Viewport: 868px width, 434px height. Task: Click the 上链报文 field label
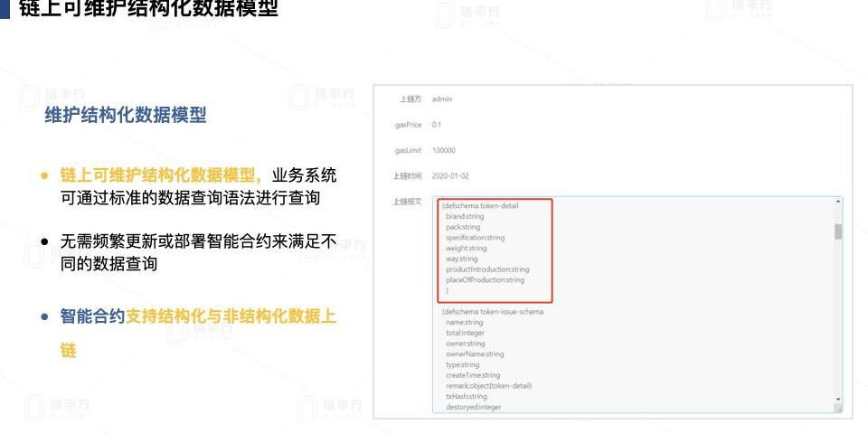[407, 202]
